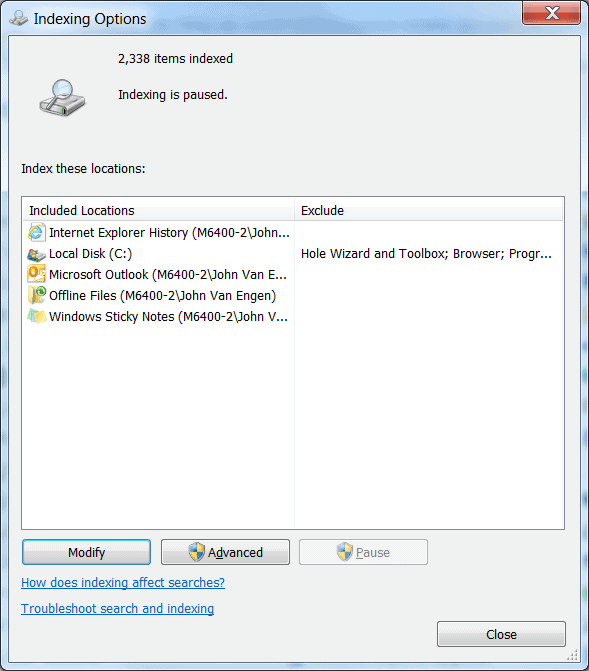Select Offline Files (M6400-2\John Van Engen) entry
Screen dimensions: 589x671
(163, 296)
